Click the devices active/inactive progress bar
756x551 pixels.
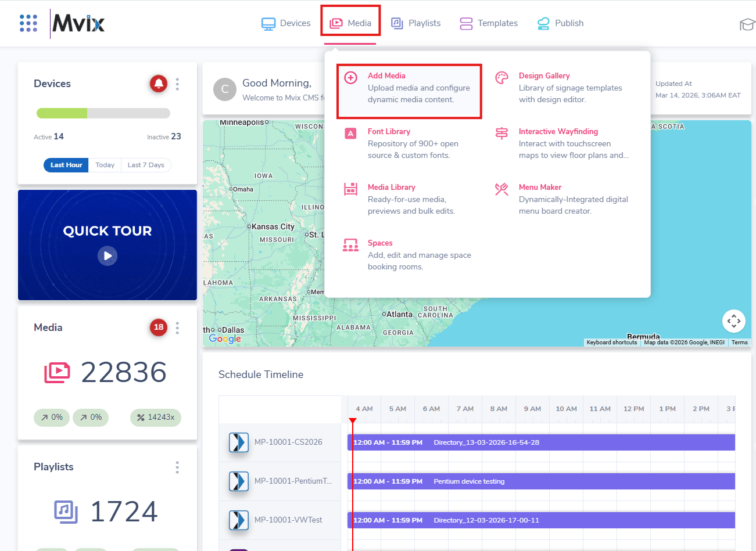point(103,113)
